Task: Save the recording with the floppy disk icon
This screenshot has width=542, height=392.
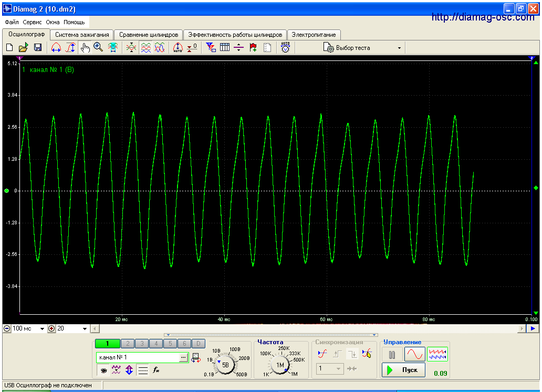Action: click(38, 48)
